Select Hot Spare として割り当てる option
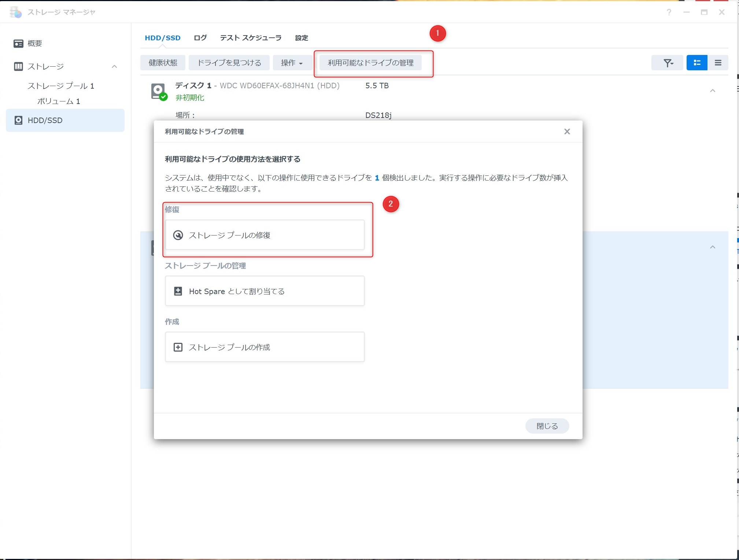This screenshot has height=560, width=739. 265,291
